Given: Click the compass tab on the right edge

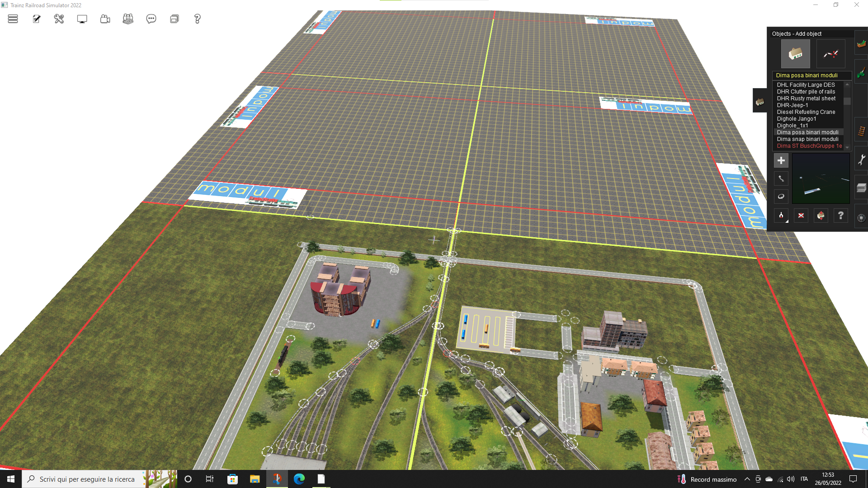Looking at the screenshot, I should (x=861, y=217).
